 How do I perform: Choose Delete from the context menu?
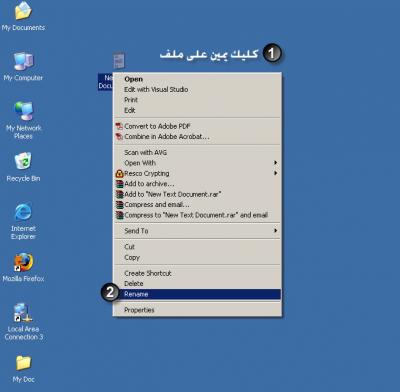[197, 284]
